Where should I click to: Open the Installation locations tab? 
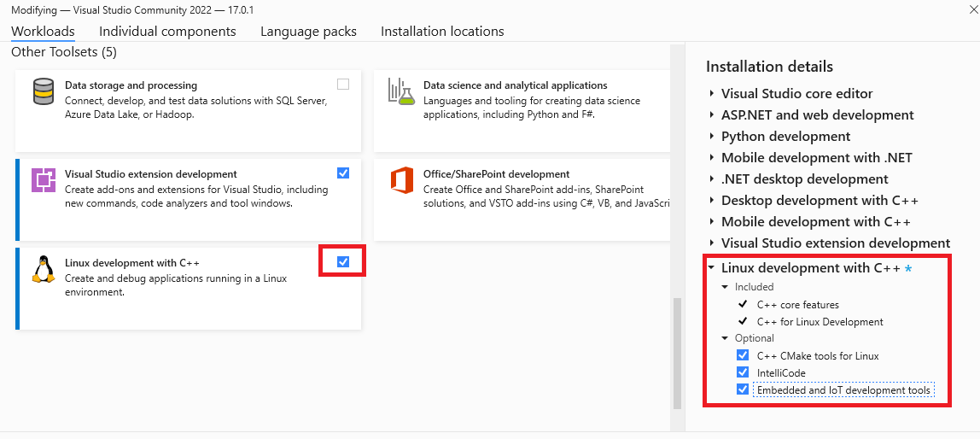442,32
